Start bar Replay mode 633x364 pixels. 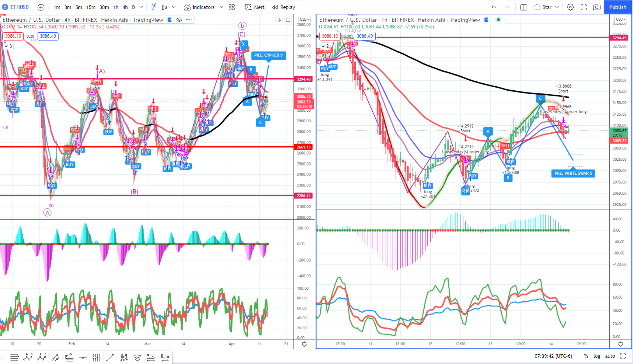[x=284, y=7]
